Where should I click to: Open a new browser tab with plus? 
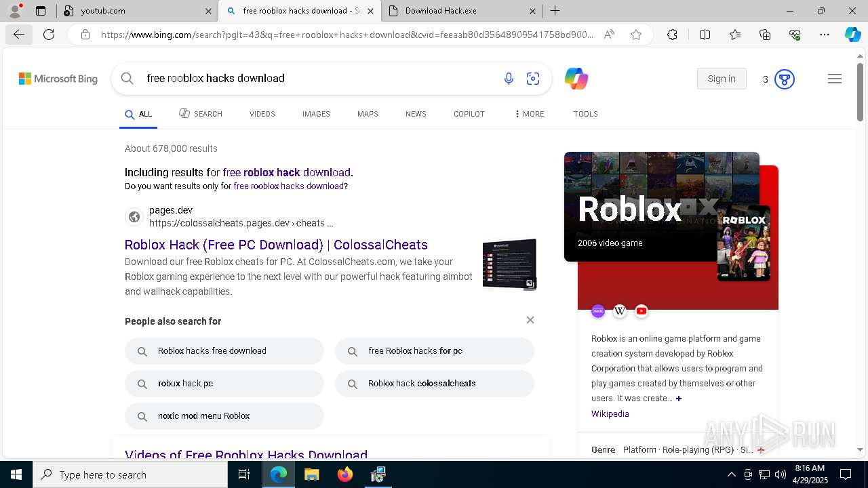555,11
